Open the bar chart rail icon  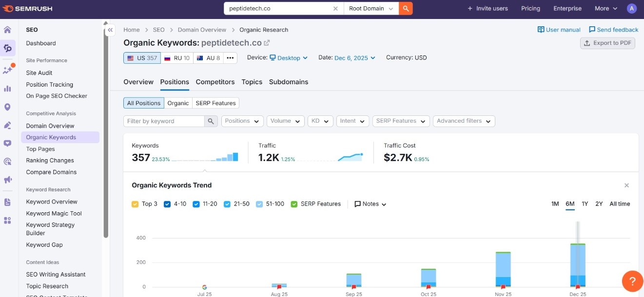(7, 89)
